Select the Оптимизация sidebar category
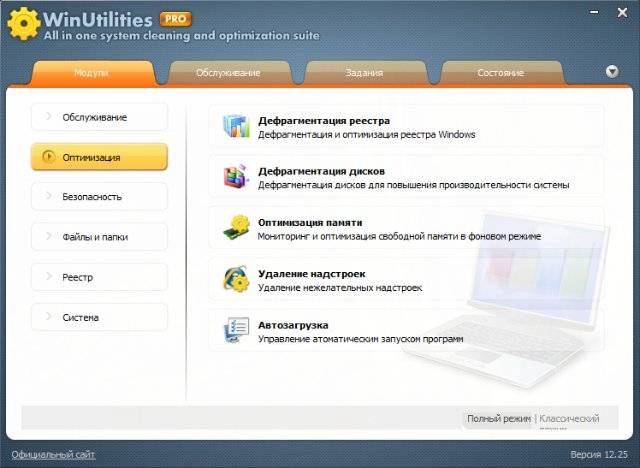Viewport: 640px width, 468px height. pos(99,157)
